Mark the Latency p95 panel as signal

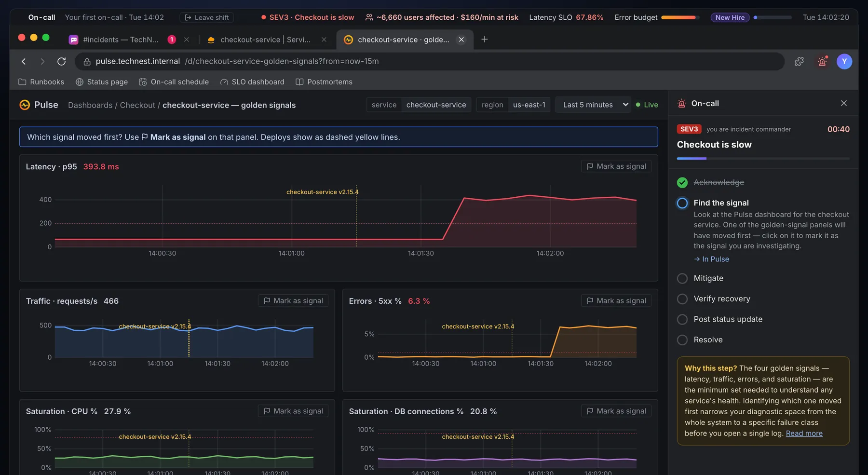616,166
